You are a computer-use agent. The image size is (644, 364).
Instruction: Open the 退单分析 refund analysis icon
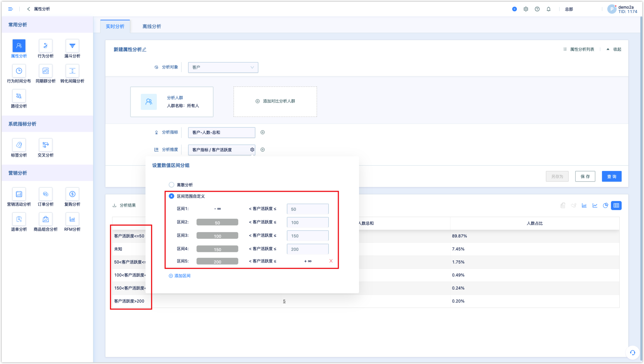click(19, 219)
